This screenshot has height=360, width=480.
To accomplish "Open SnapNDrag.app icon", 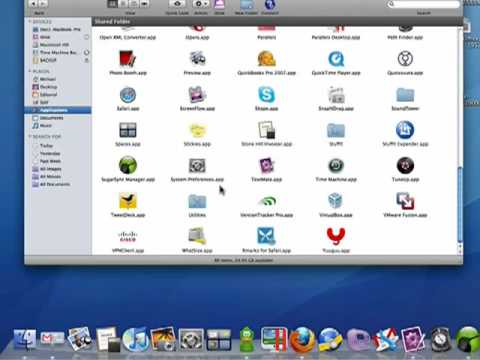I will point(336,95).
